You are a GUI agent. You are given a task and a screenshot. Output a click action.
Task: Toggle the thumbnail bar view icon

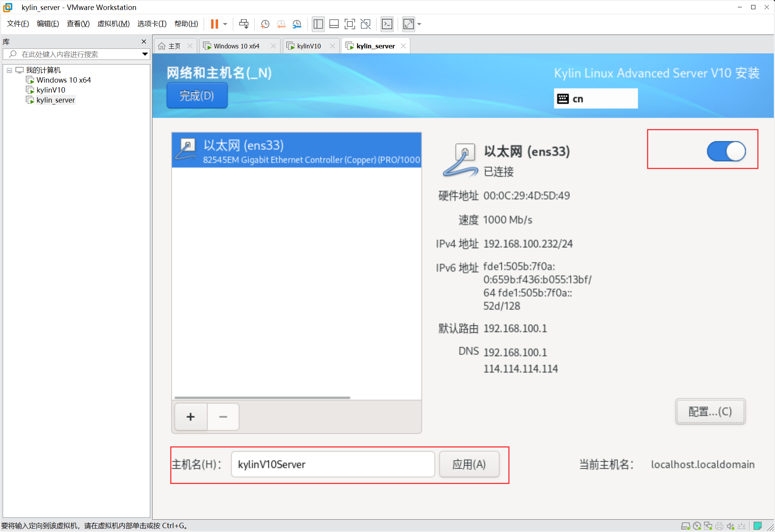click(334, 24)
